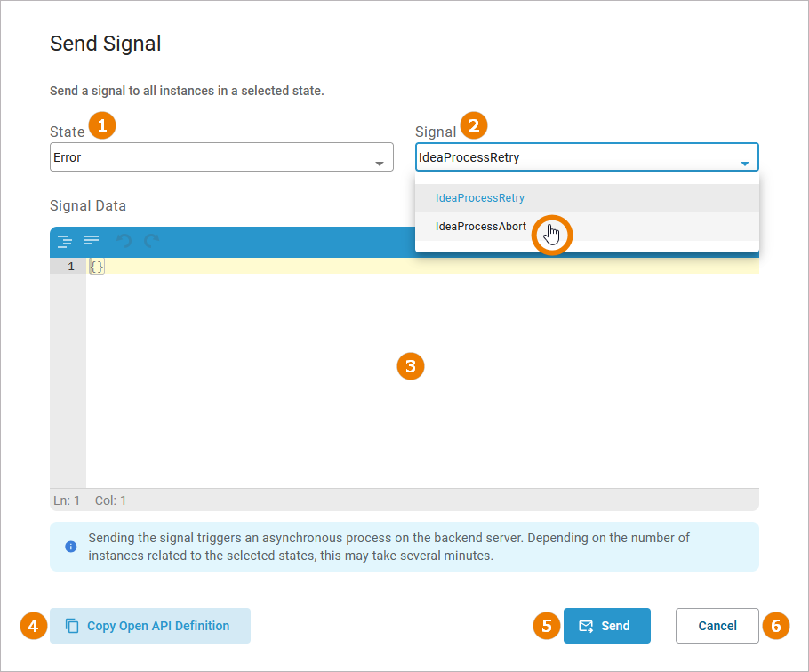
Task: Collapse the Signal dropdown using its arrow
Action: (745, 164)
